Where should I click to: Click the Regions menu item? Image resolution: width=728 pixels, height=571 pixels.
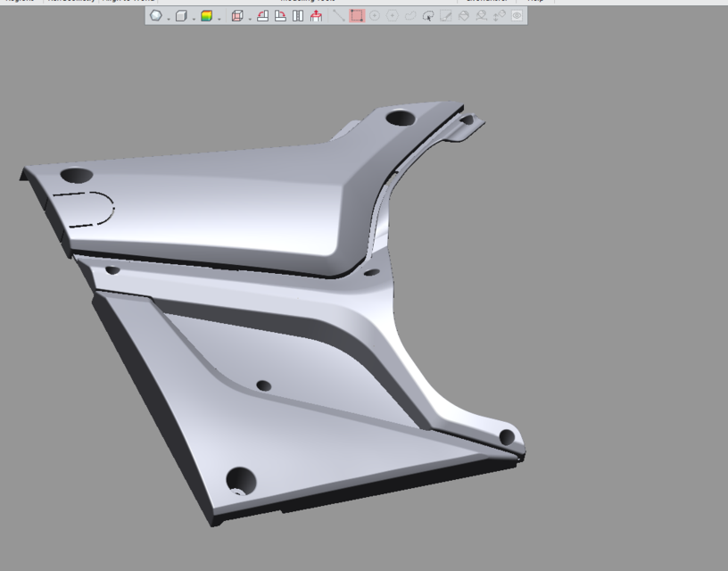pyautogui.click(x=18, y=1)
